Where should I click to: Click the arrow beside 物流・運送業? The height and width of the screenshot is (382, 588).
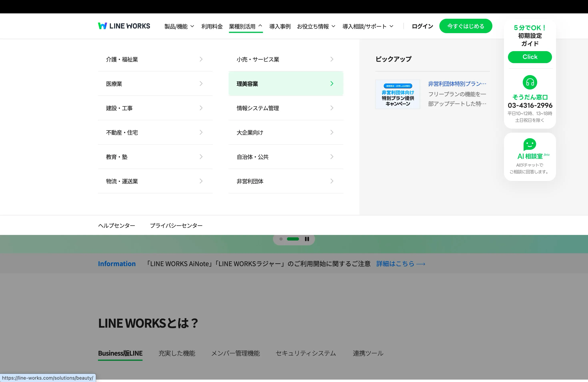tap(201, 181)
